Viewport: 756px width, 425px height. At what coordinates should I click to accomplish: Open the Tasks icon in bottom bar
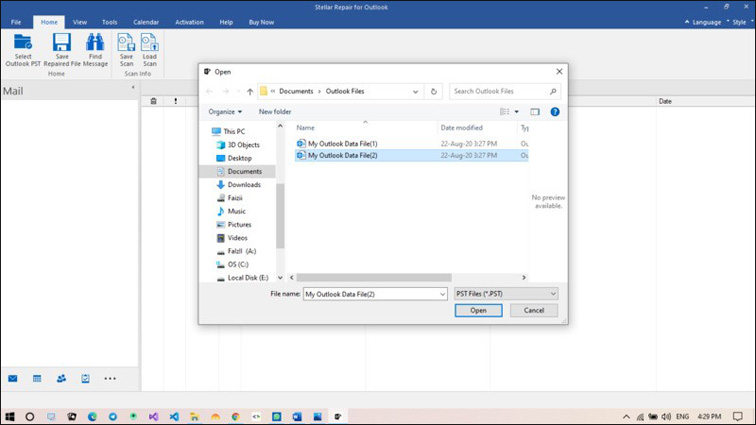[85, 379]
